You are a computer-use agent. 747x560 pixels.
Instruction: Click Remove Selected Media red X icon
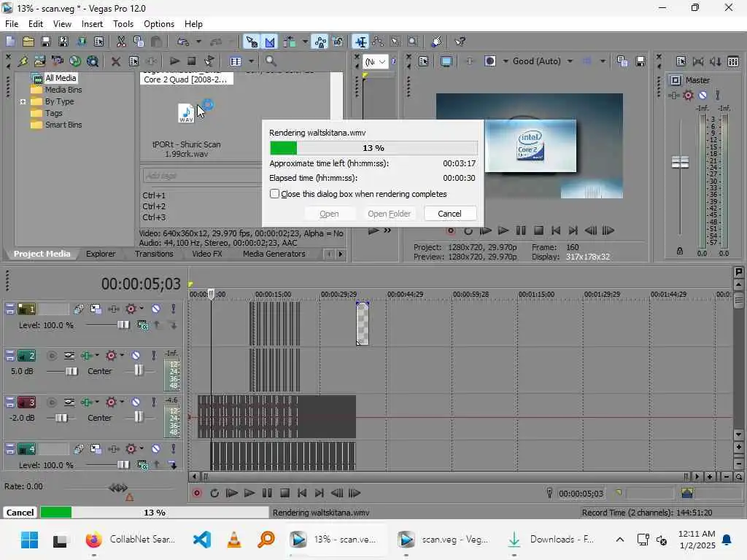point(115,61)
